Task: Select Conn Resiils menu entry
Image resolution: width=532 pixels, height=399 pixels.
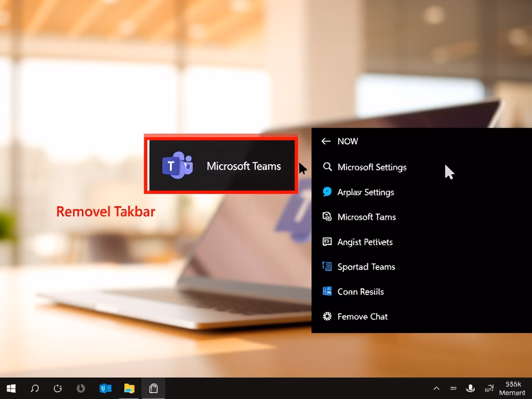Action: (421, 291)
